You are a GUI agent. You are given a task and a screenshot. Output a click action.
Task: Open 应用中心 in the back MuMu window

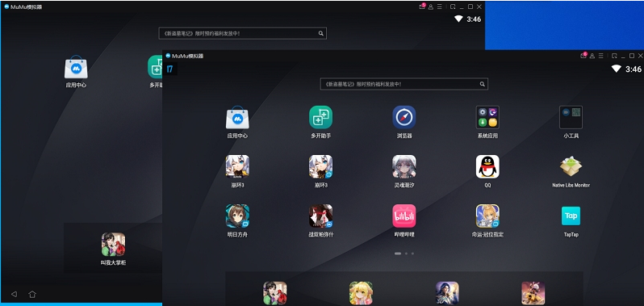pos(76,67)
